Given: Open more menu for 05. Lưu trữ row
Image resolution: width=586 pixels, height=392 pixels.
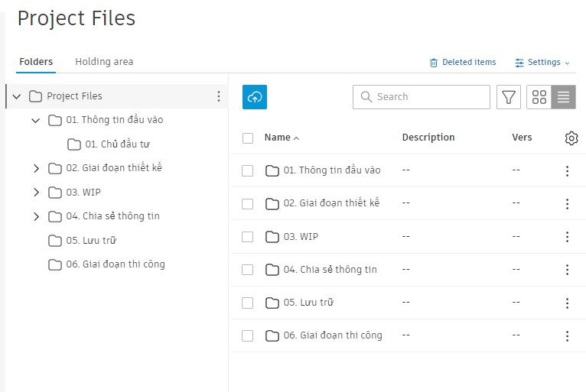Looking at the screenshot, I should (x=567, y=303).
